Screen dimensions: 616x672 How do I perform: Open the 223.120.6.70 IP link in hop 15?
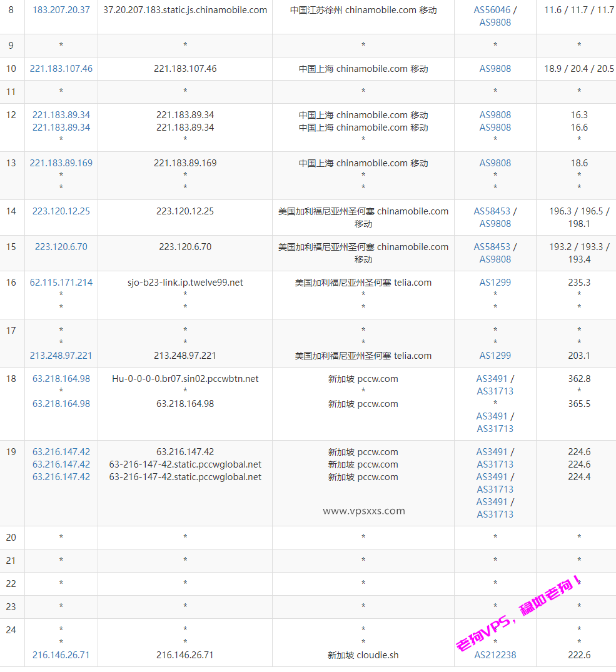pos(61,247)
